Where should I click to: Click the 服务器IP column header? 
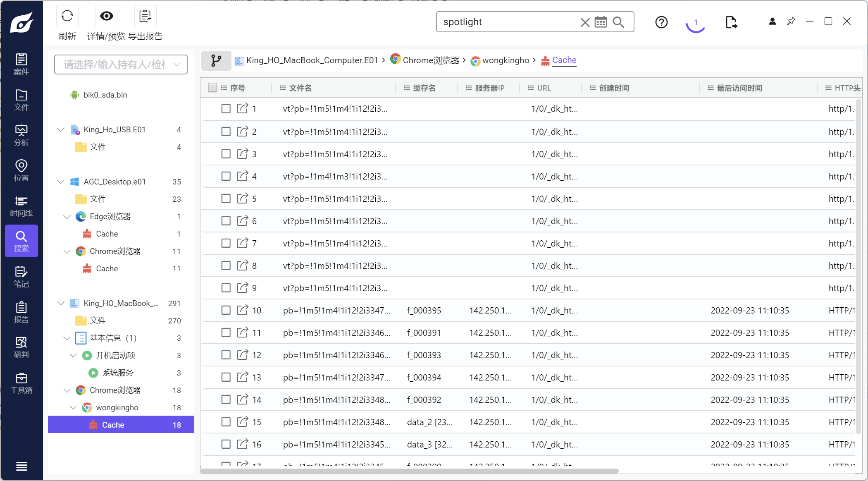pyautogui.click(x=490, y=88)
